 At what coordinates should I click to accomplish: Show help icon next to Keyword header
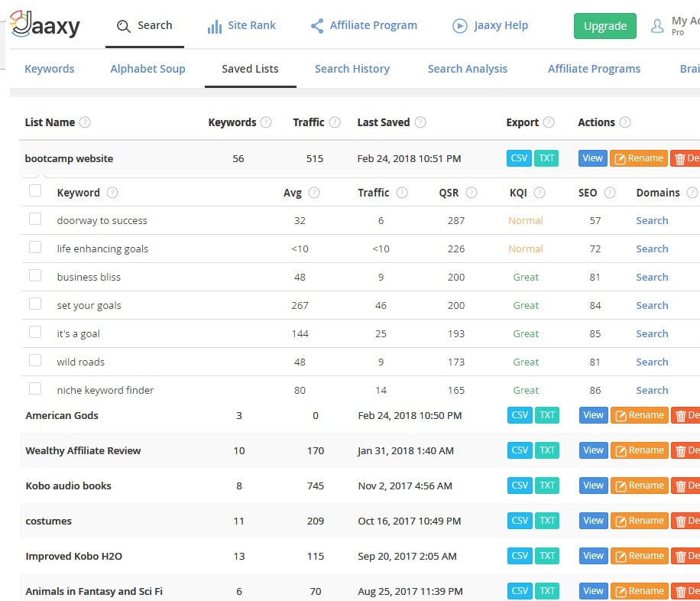coord(112,193)
